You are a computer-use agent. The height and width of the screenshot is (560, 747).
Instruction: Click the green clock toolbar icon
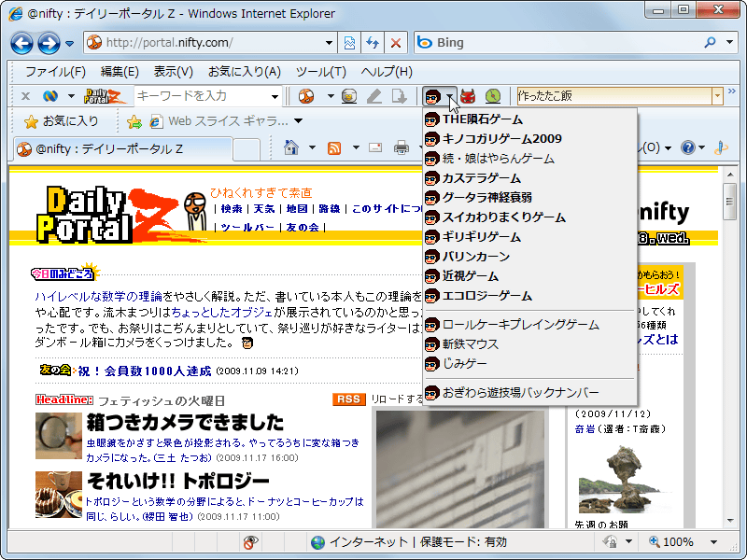coord(493,96)
